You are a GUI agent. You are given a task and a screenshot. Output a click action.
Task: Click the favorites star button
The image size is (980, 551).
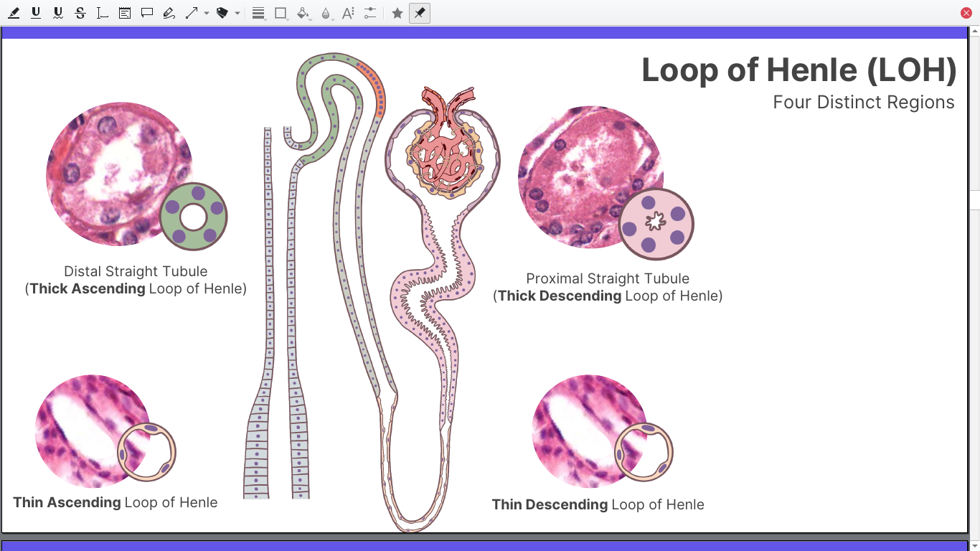[397, 13]
